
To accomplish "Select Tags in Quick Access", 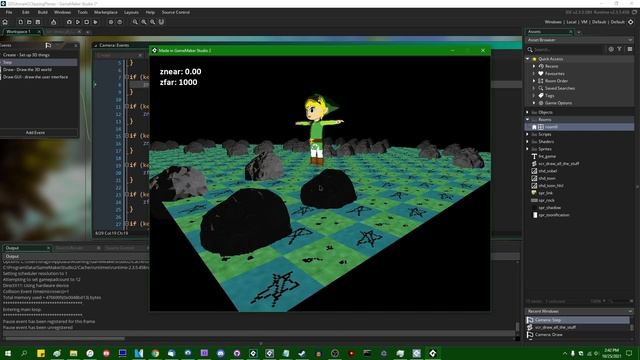I will 549,96.
